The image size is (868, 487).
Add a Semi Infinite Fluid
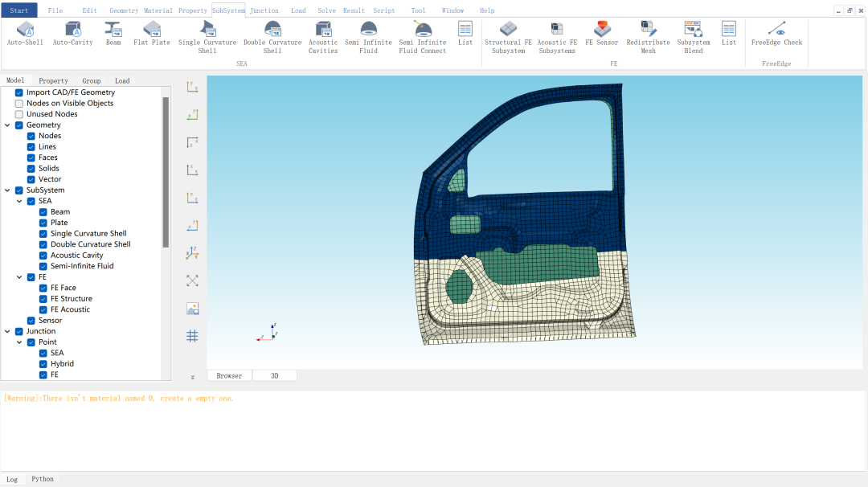[x=368, y=37]
